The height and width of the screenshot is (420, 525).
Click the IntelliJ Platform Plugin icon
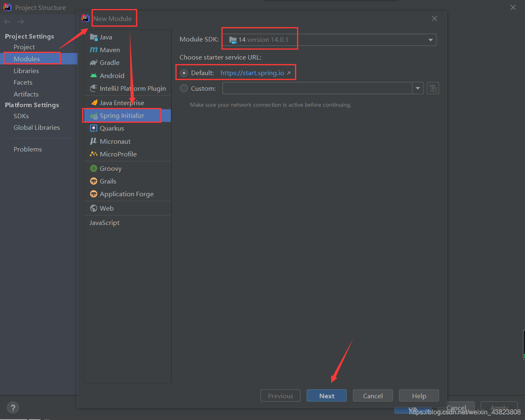94,88
